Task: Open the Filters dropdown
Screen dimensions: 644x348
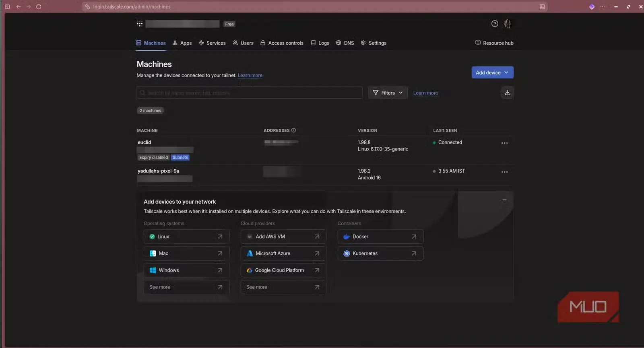Action: [x=388, y=93]
